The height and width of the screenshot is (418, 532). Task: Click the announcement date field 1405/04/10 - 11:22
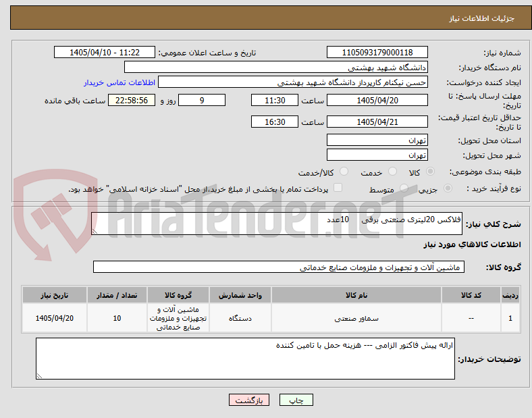coord(105,53)
